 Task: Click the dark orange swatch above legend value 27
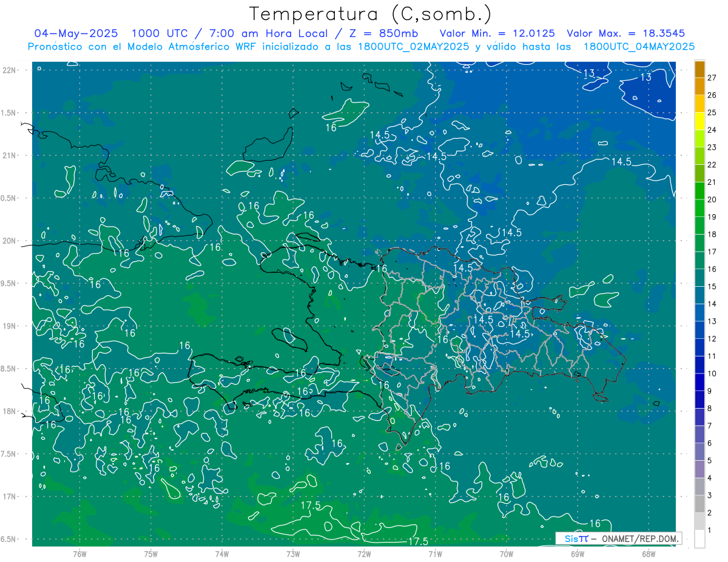pos(699,69)
